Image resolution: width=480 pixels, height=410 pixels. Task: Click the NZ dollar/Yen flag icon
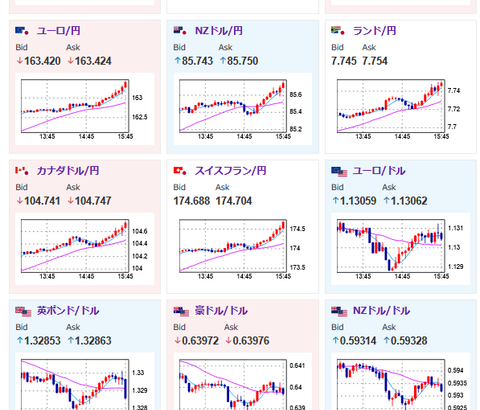pos(180,31)
